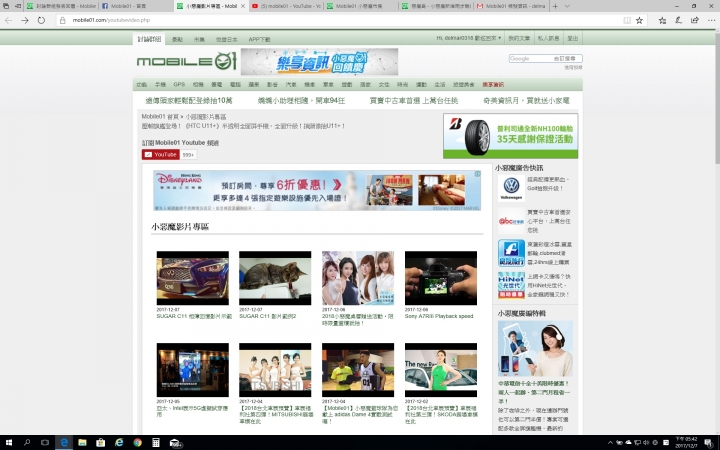Switch to the Gmail Mobile01 tab
Image resolution: width=720 pixels, height=450 pixels.
511,6
